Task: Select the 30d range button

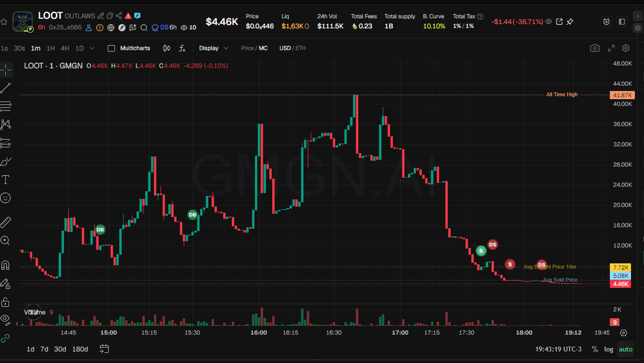Action: point(60,349)
